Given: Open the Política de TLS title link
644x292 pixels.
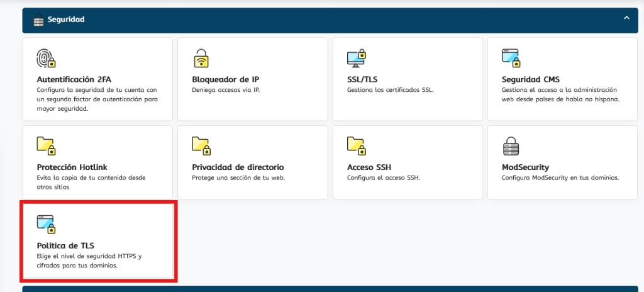Looking at the screenshot, I should (65, 245).
